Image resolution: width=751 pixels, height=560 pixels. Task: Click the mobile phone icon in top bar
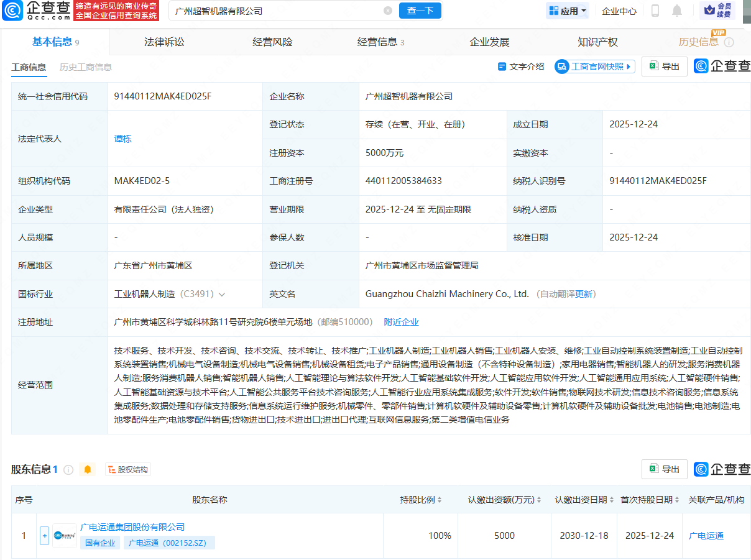point(655,10)
